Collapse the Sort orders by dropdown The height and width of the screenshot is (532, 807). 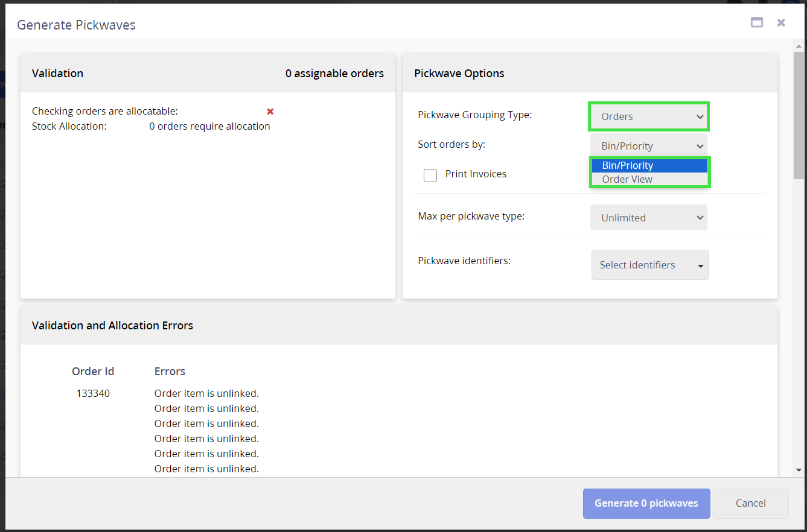(648, 146)
